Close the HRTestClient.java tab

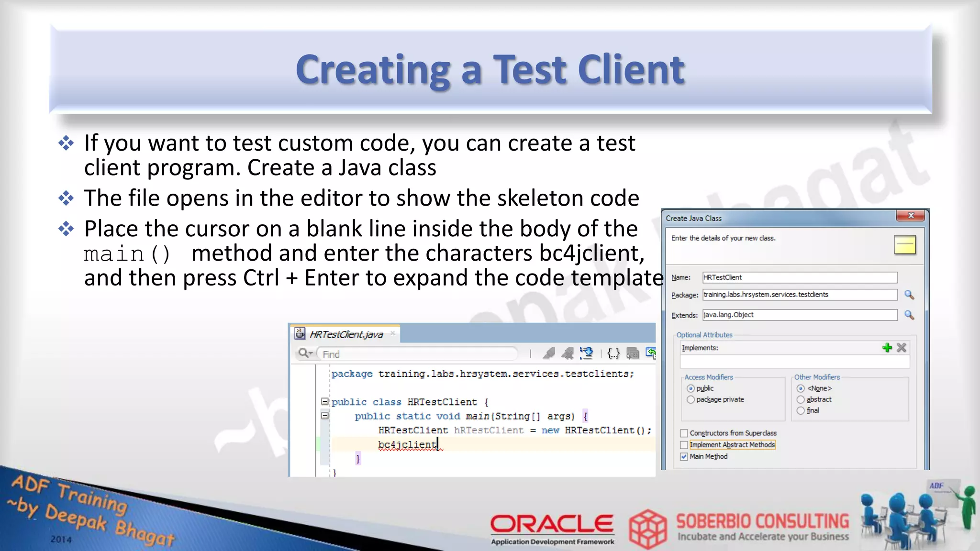(393, 333)
